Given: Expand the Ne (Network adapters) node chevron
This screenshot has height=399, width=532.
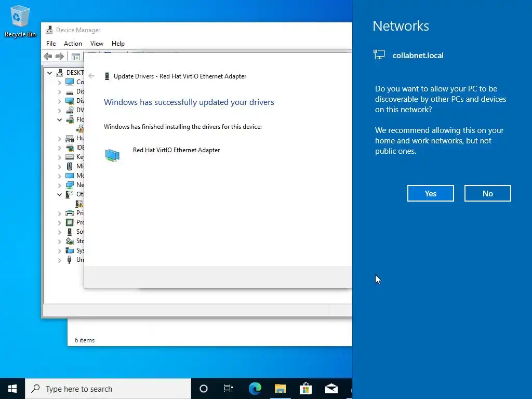Looking at the screenshot, I should click(x=59, y=185).
